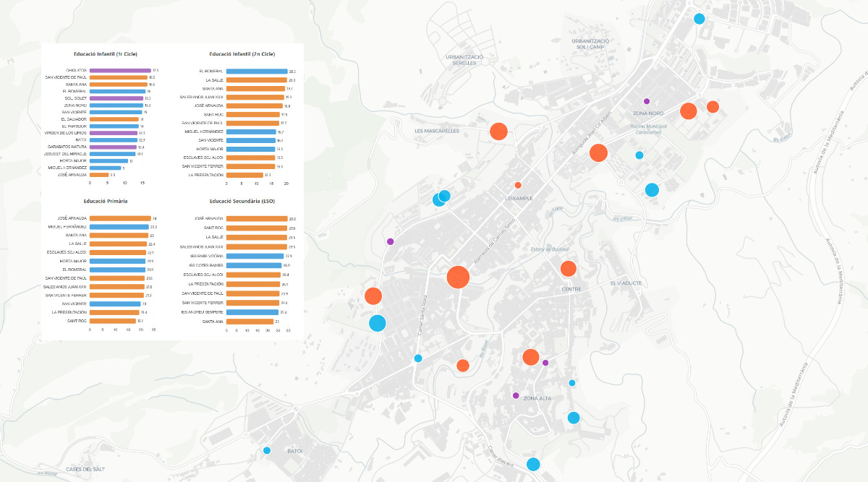Select the IES PARE VITÒRIA bar in Secundària chart
868x482 pixels.
click(x=255, y=256)
